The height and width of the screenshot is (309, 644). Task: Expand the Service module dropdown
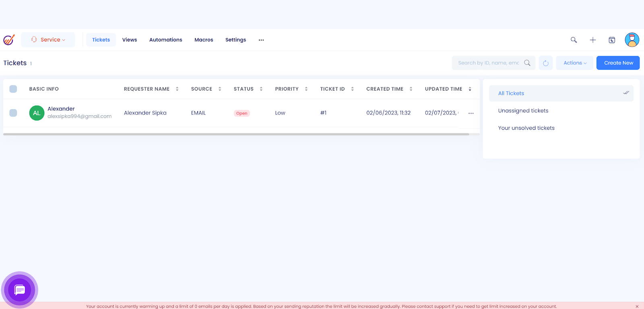pyautogui.click(x=48, y=40)
